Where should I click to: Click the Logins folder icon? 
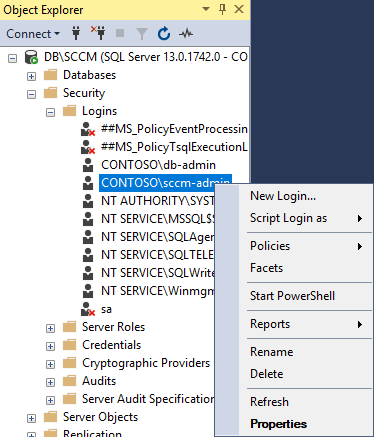coord(69,111)
